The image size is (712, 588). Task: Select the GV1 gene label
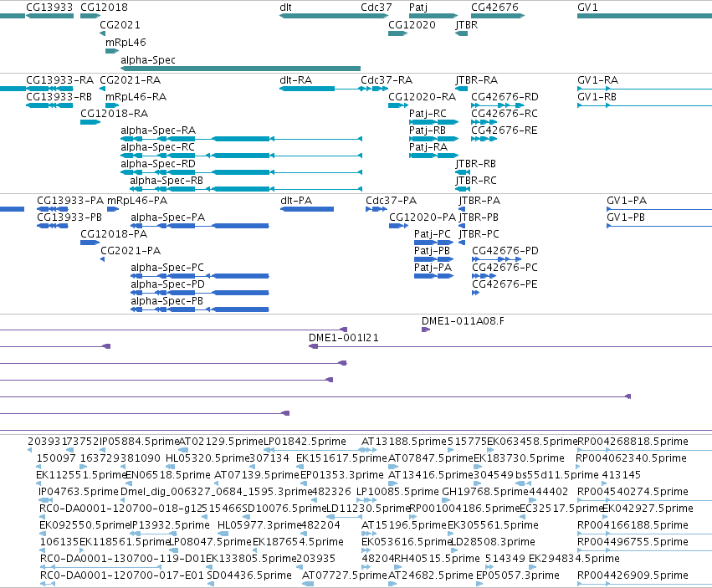click(587, 8)
